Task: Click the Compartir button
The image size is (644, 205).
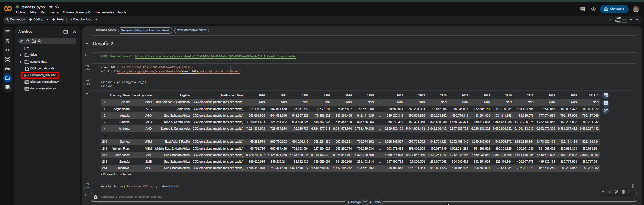Action: point(614,9)
